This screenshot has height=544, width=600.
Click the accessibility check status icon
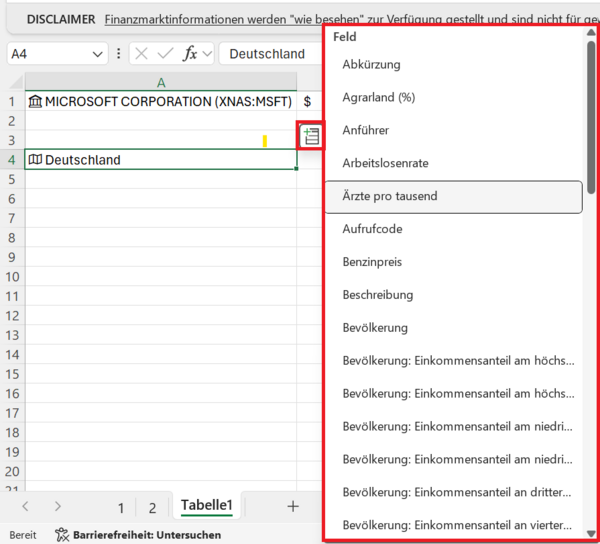click(x=62, y=535)
